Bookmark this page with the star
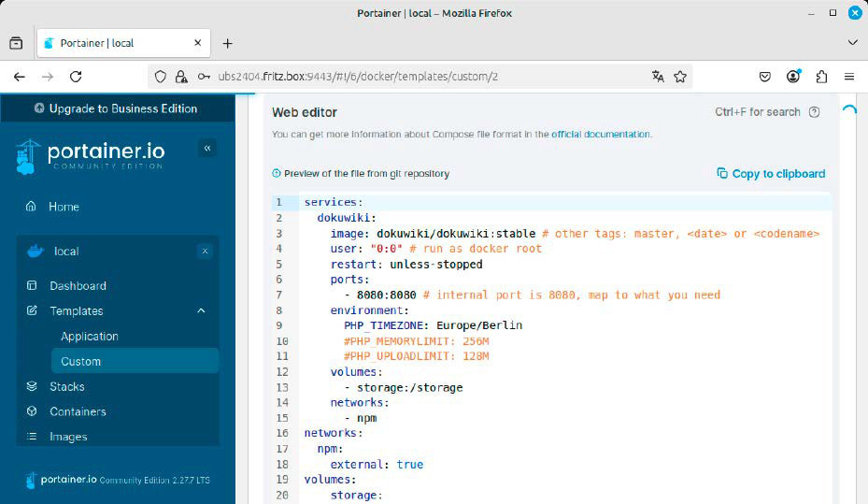Screen dimensions: 868x504 coord(680,77)
